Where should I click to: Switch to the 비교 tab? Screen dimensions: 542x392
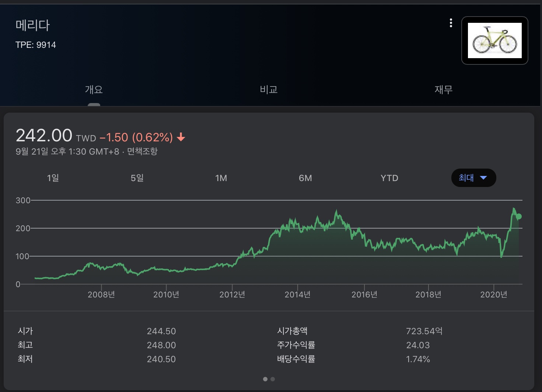point(268,89)
